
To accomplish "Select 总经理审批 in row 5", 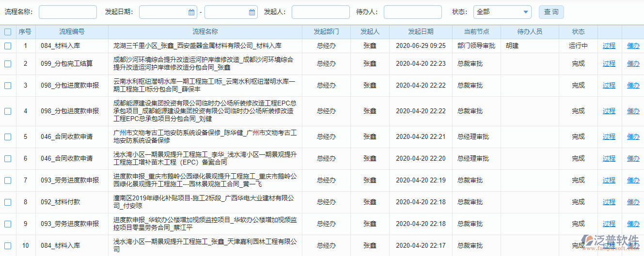I will tap(473, 137).
